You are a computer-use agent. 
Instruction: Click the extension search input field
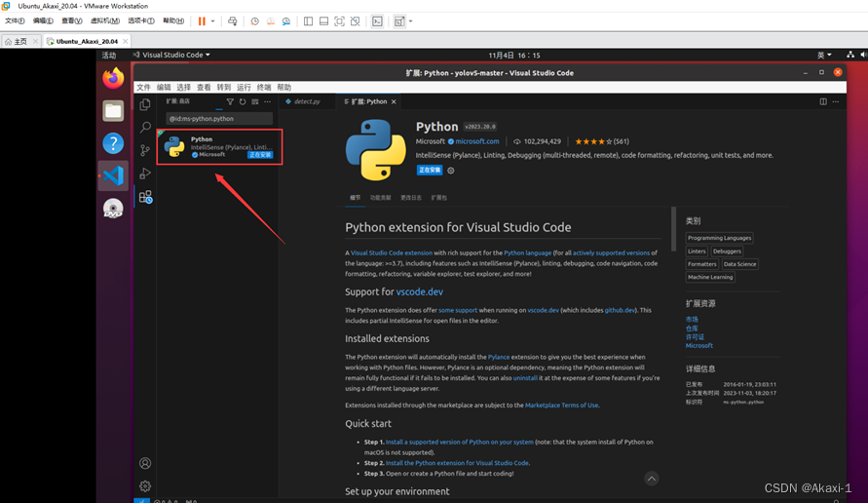[x=219, y=118]
